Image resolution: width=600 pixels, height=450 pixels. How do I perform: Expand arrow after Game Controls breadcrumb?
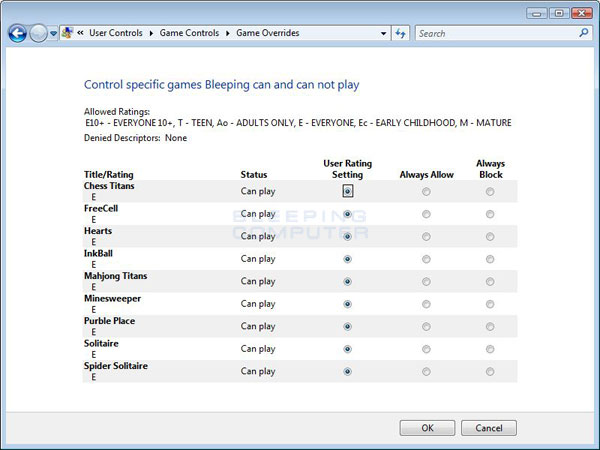[x=228, y=33]
